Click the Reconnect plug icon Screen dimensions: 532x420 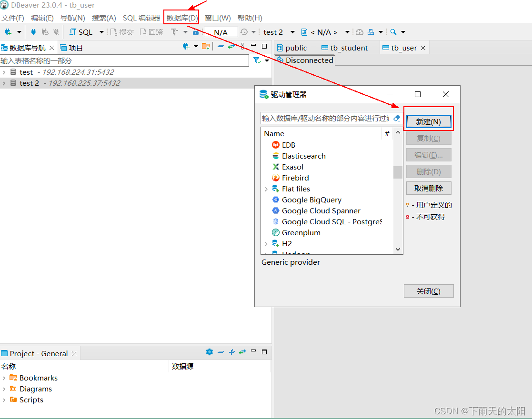tap(44, 32)
